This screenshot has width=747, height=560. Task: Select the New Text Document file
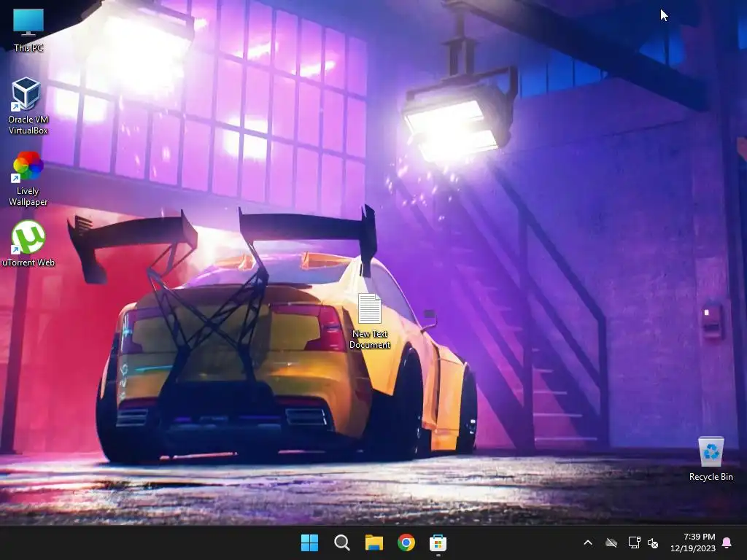[370, 321]
